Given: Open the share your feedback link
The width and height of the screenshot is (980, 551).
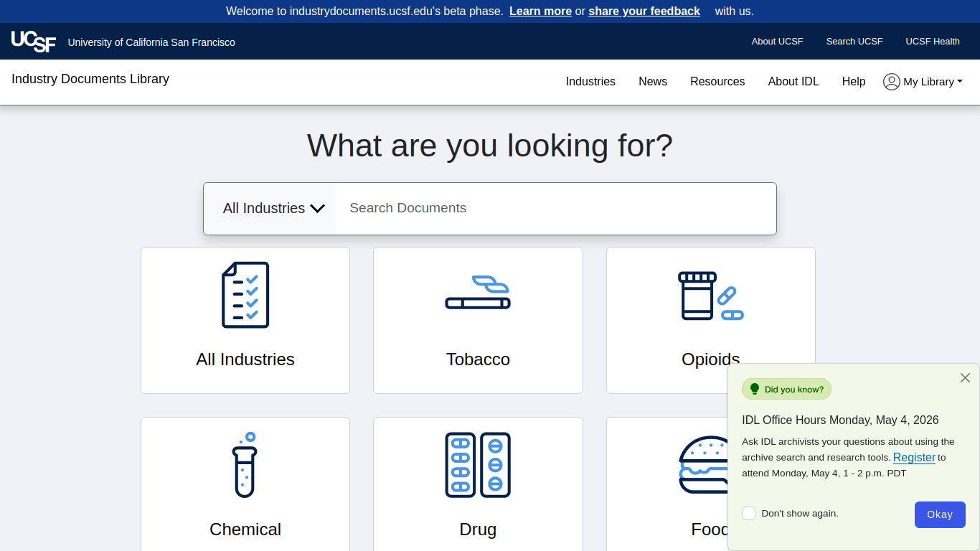Looking at the screenshot, I should 644,11.
